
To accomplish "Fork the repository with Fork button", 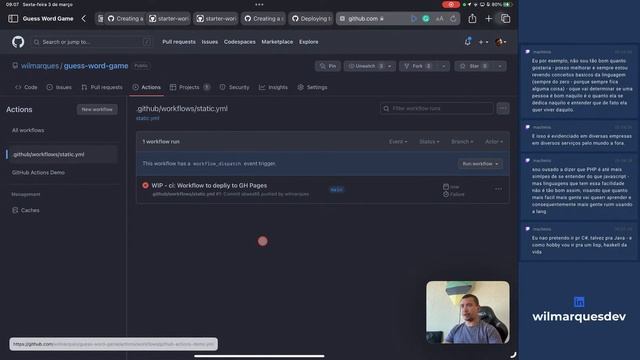I will click(419, 66).
